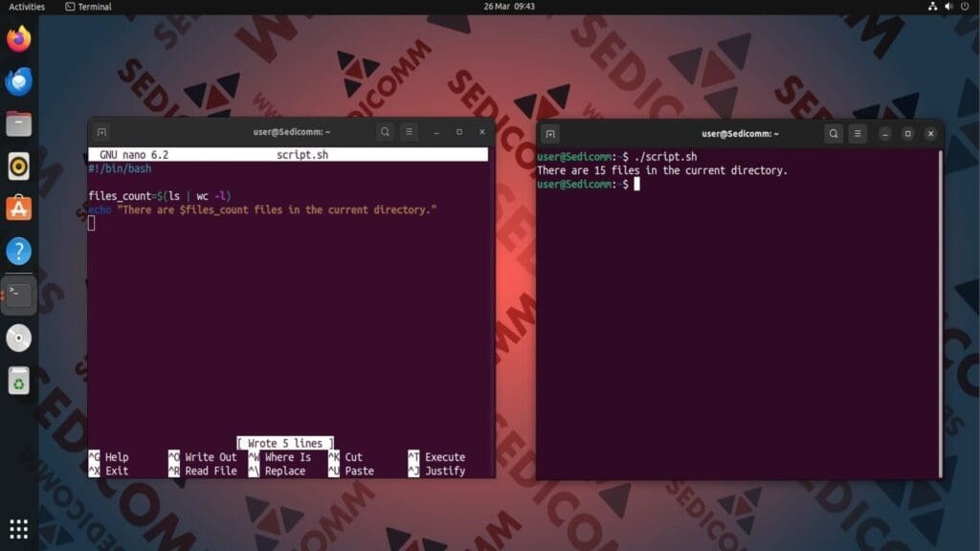This screenshot has width=980, height=551.
Task: Open the left terminal's hamburger menu
Action: [410, 132]
